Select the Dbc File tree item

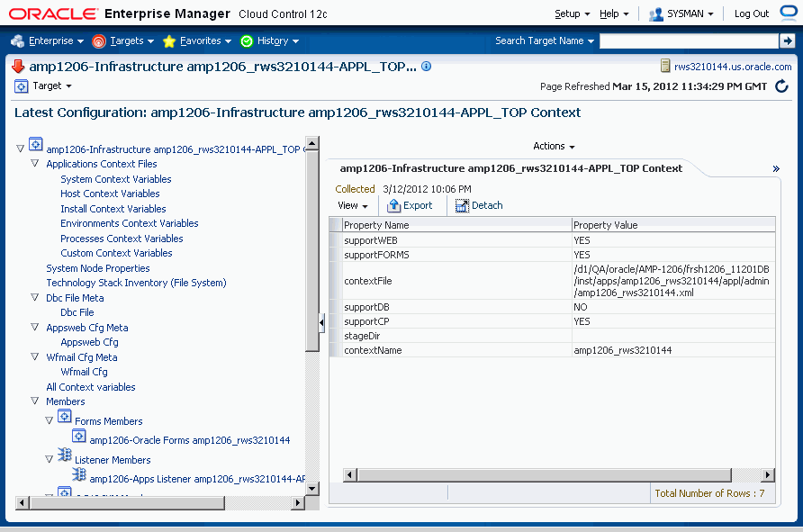[77, 312]
